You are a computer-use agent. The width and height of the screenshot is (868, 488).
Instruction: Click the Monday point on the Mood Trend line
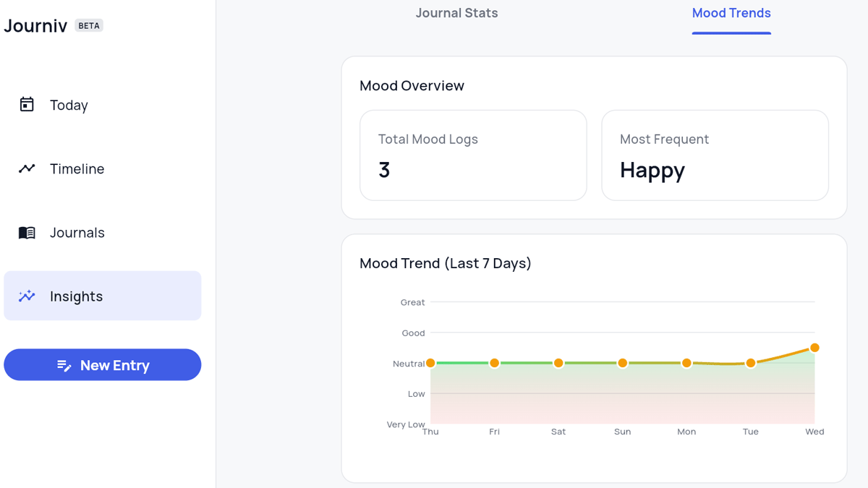click(686, 363)
